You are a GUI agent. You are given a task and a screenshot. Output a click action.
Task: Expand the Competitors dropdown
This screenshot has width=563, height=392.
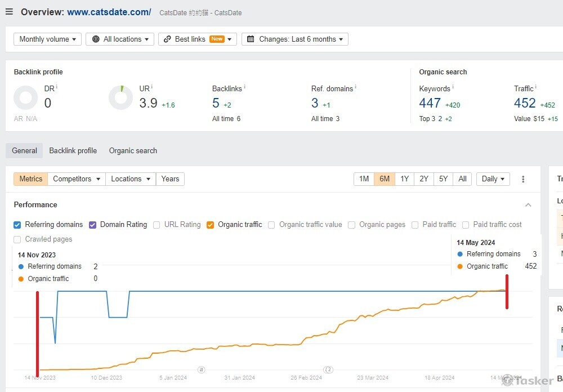(77, 179)
